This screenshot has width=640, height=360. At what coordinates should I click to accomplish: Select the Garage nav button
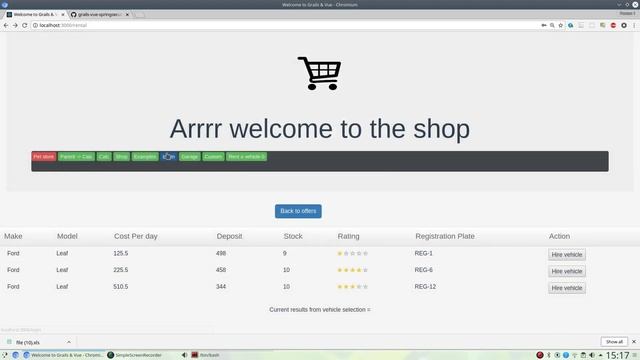tap(189, 157)
